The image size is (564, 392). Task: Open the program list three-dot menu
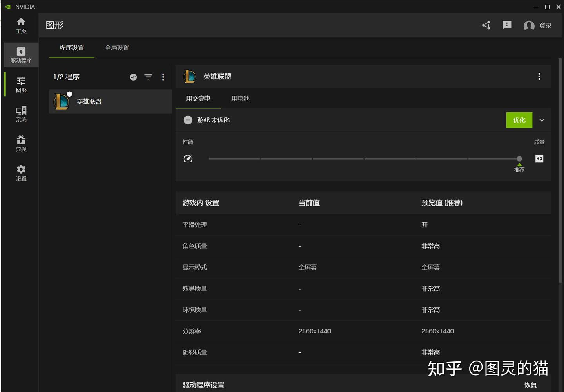(163, 77)
